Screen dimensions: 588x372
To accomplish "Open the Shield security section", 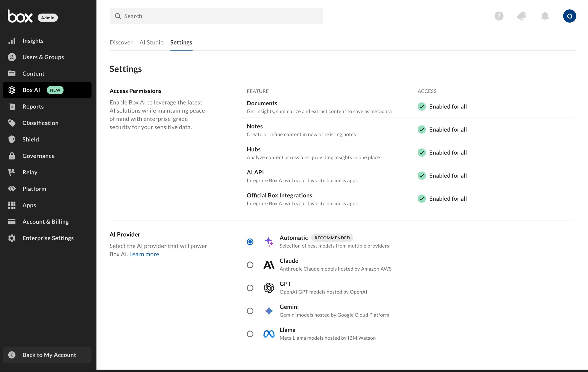I will click(31, 139).
